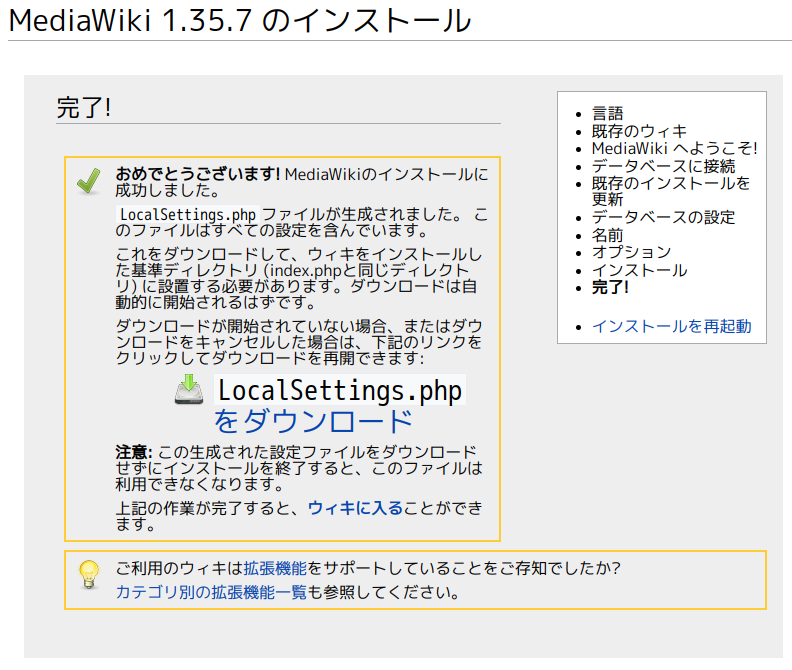Click the drive download icon beside LocalSettings.php

click(190, 389)
